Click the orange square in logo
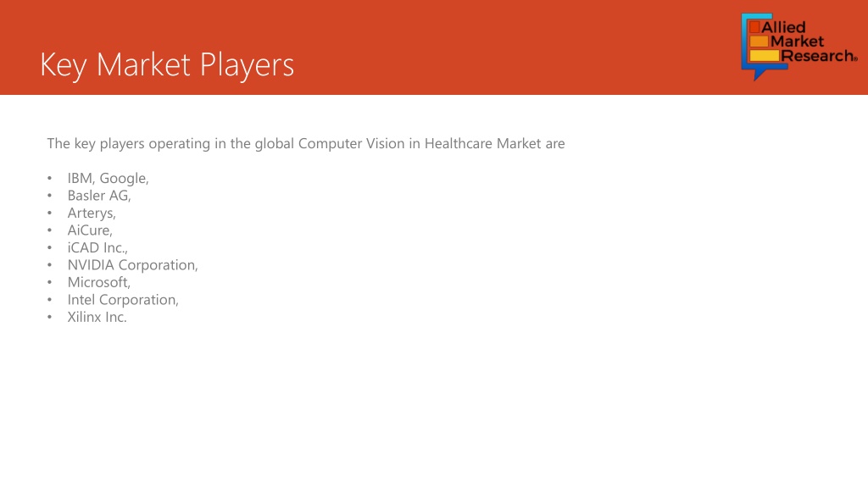 [759, 42]
